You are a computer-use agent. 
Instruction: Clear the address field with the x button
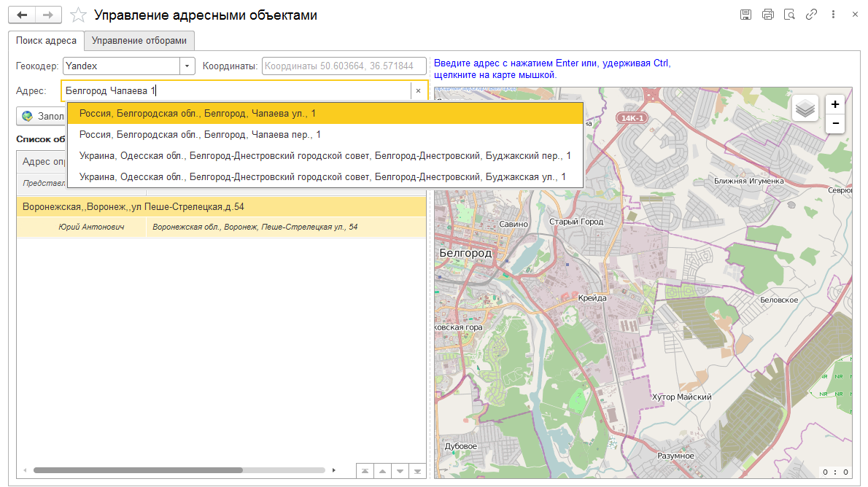pyautogui.click(x=418, y=91)
